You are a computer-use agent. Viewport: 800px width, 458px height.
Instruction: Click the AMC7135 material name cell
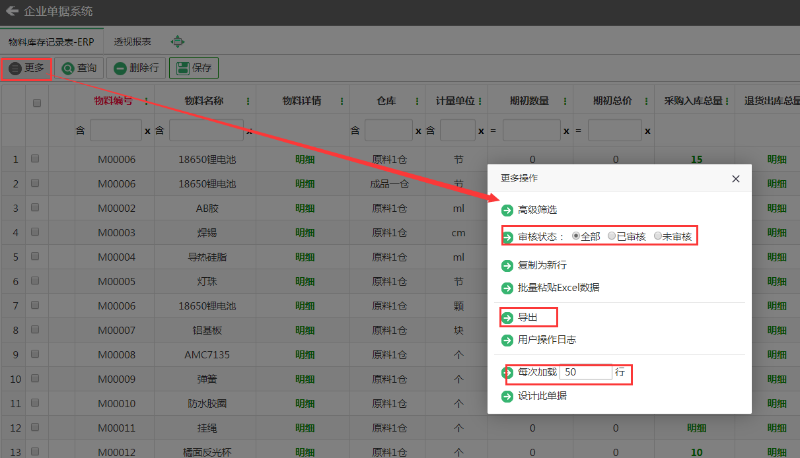(207, 354)
